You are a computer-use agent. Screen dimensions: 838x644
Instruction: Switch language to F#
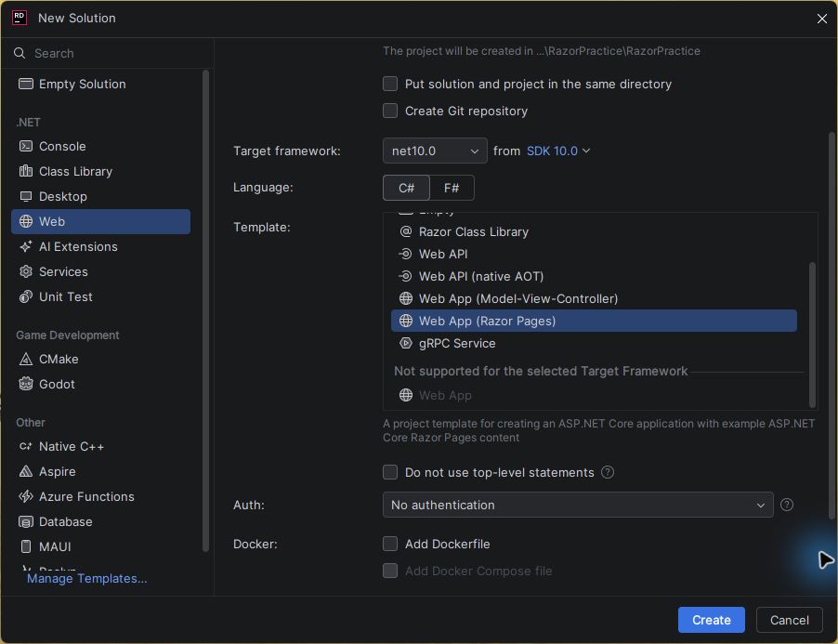click(x=452, y=188)
